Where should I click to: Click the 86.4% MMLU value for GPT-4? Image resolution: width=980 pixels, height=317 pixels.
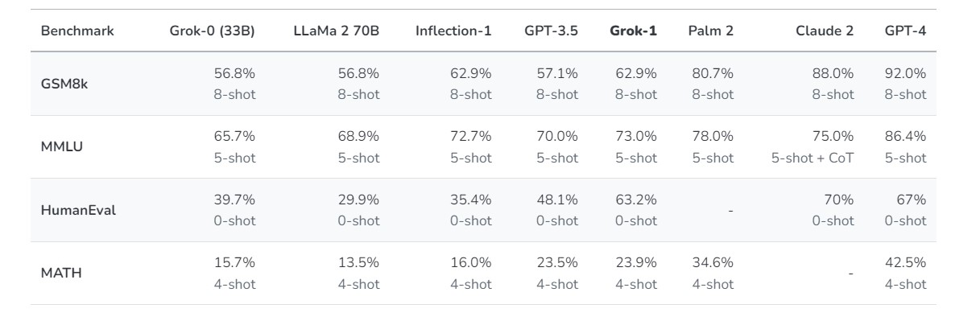(x=906, y=137)
